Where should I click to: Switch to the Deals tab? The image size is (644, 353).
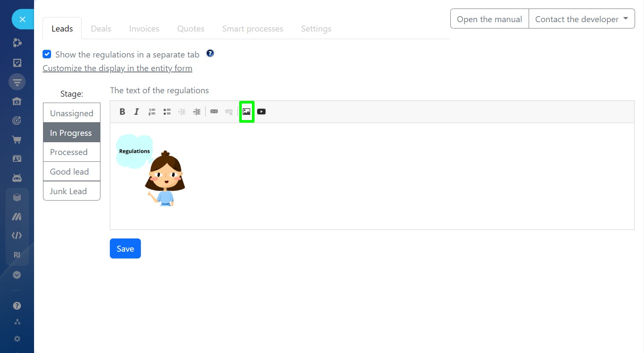[x=101, y=29]
